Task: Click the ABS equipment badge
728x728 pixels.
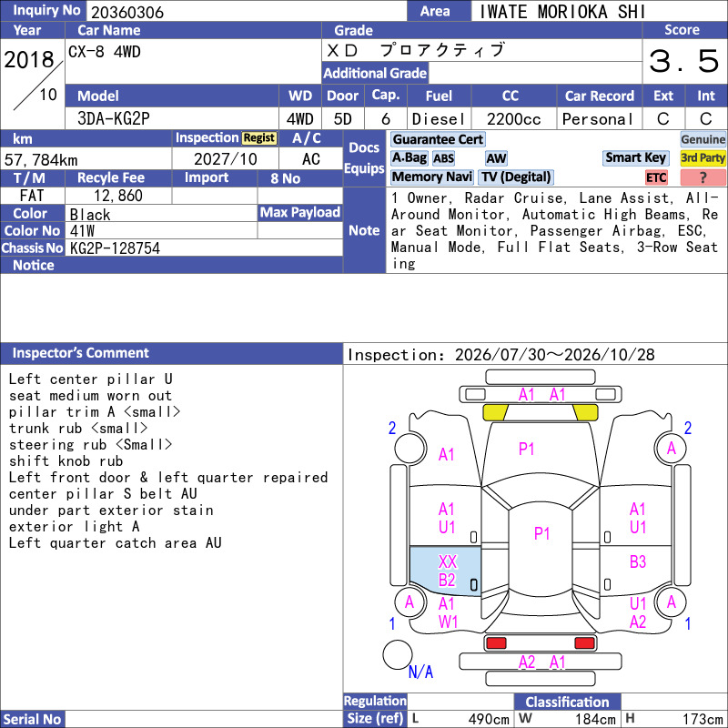Action: [443, 158]
